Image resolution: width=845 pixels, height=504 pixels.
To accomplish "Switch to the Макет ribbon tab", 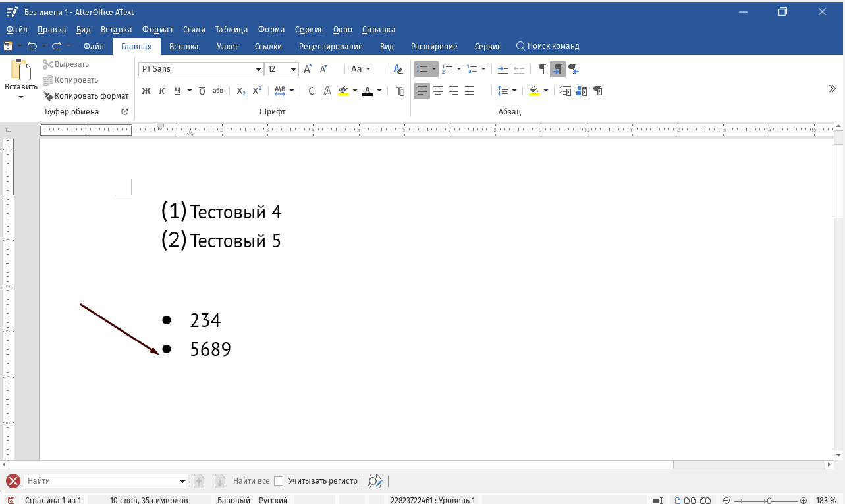I will [227, 47].
